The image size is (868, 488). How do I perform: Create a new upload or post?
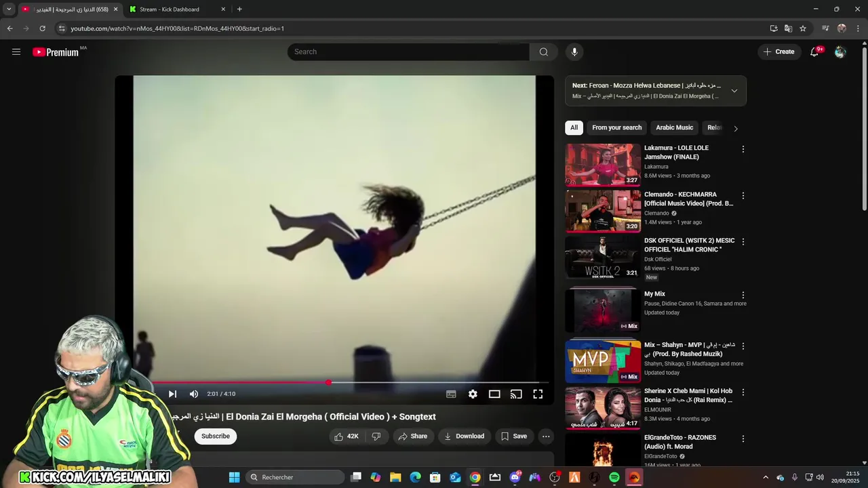click(778, 52)
